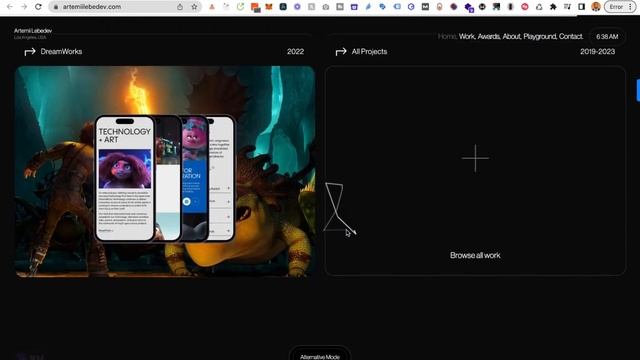Go back using the browser back arrow
Image resolution: width=640 pixels, height=360 pixels.
(9, 7)
